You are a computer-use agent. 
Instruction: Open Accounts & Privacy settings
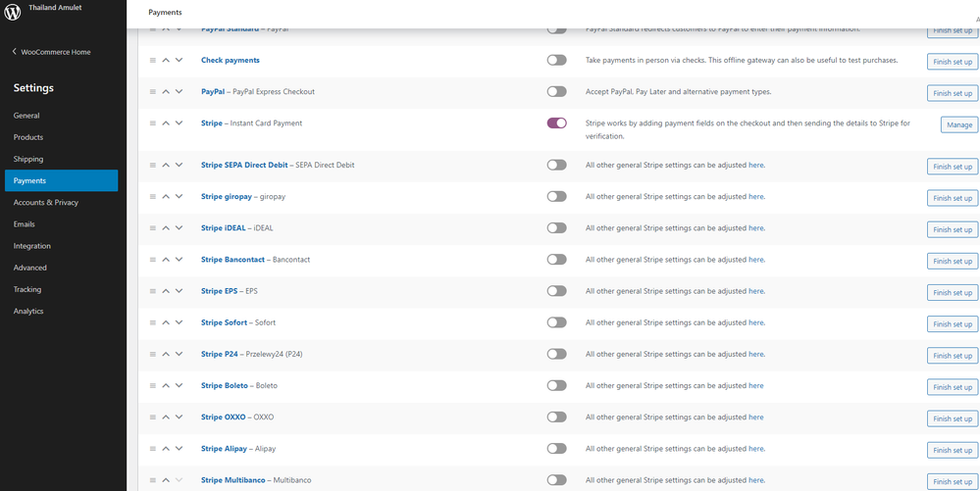[x=46, y=203]
